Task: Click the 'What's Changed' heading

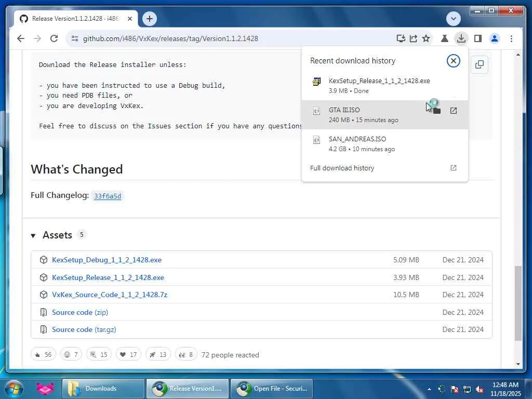Action: (77, 169)
